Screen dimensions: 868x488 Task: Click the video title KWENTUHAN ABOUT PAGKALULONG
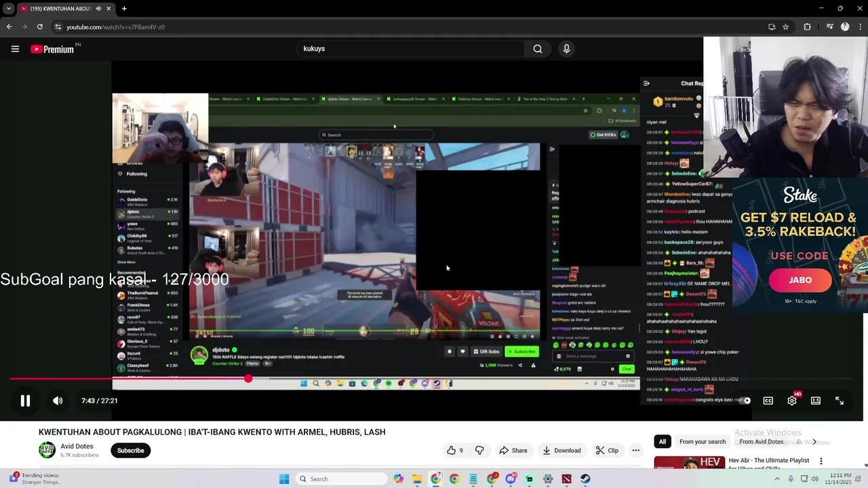[212, 432]
